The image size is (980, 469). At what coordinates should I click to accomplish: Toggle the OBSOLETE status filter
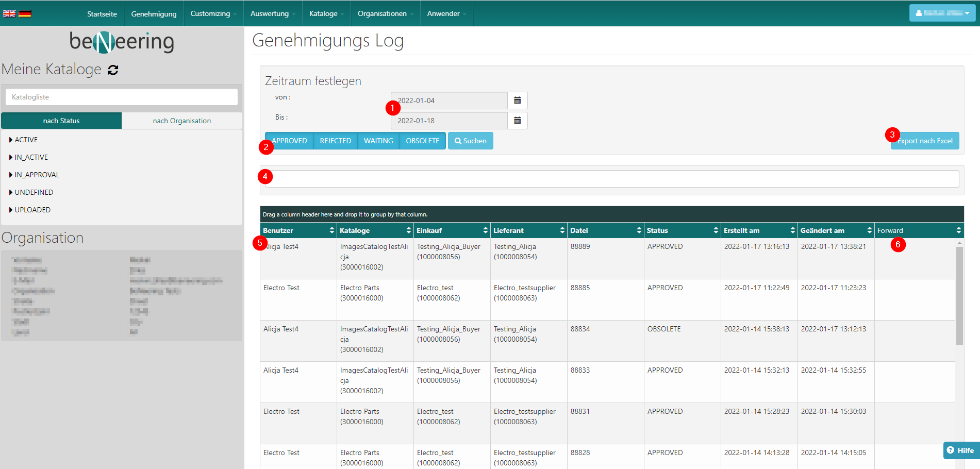pos(422,141)
